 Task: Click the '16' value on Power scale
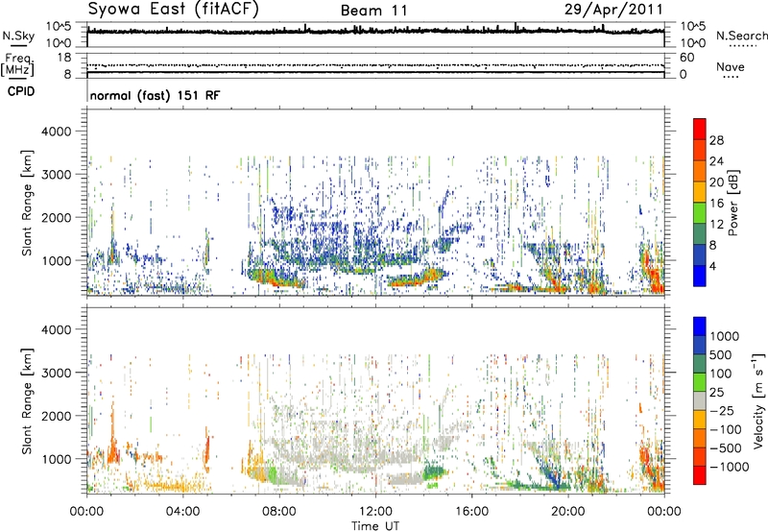716,204
